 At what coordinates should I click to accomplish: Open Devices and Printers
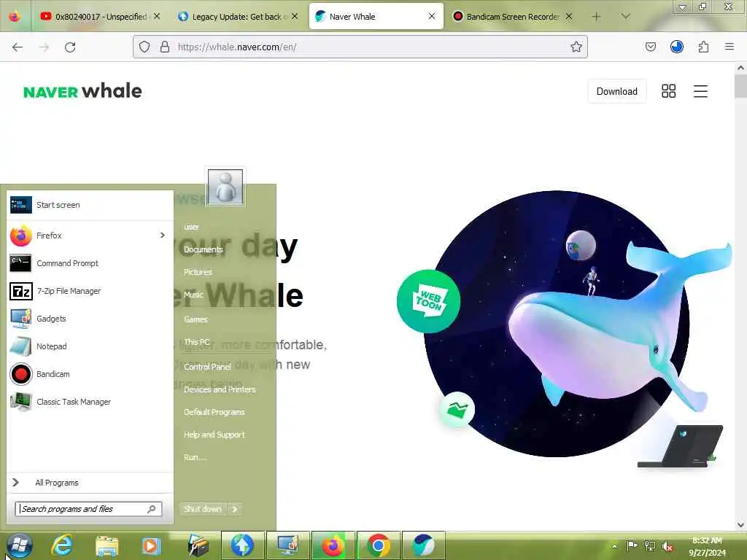click(220, 389)
